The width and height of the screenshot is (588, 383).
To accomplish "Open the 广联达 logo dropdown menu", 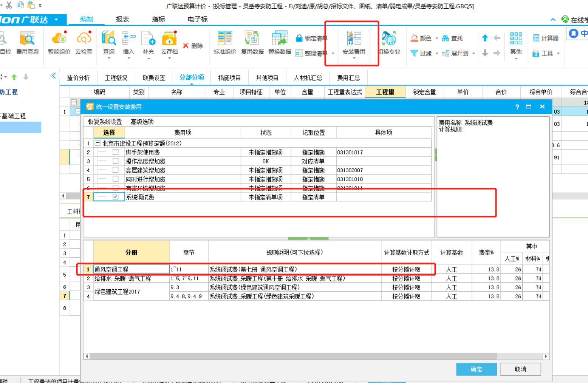I will pyautogui.click(x=56, y=19).
